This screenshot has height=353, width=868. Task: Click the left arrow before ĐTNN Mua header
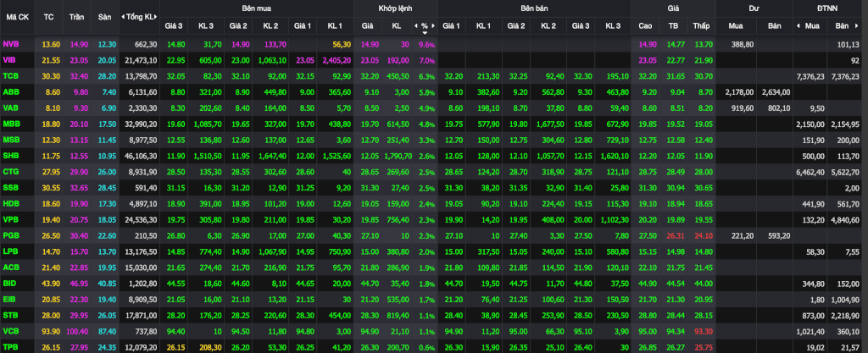798,25
